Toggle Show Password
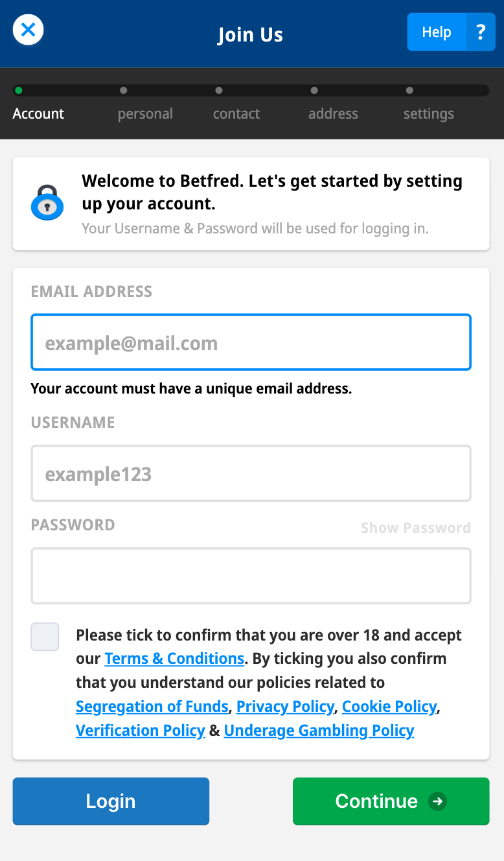 415,528
